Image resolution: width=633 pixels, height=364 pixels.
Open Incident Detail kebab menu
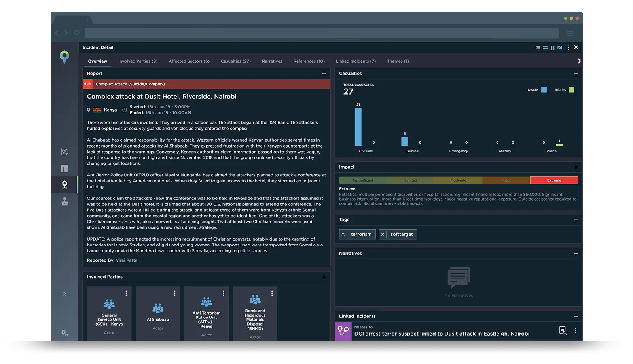(569, 47)
